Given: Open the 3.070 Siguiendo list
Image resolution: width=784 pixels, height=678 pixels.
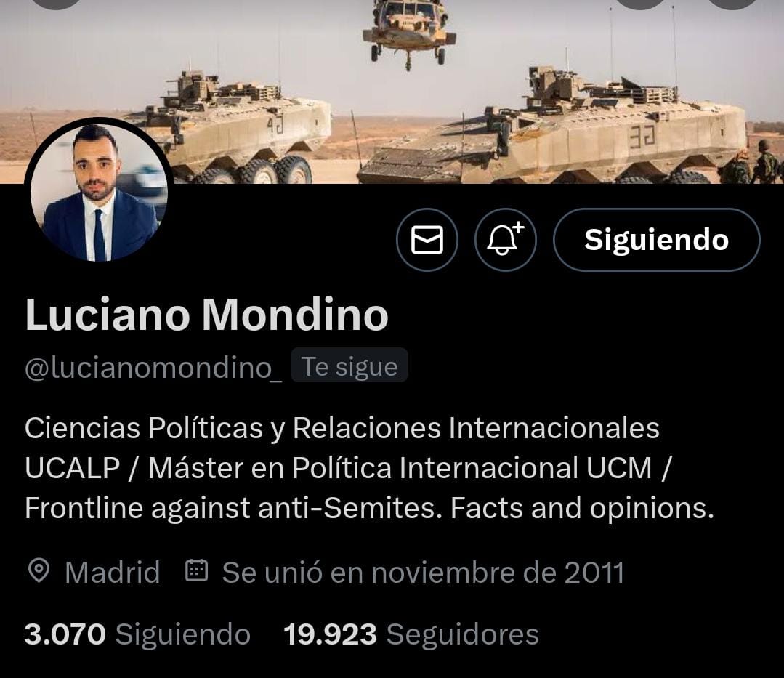Looking at the screenshot, I should click(x=137, y=634).
